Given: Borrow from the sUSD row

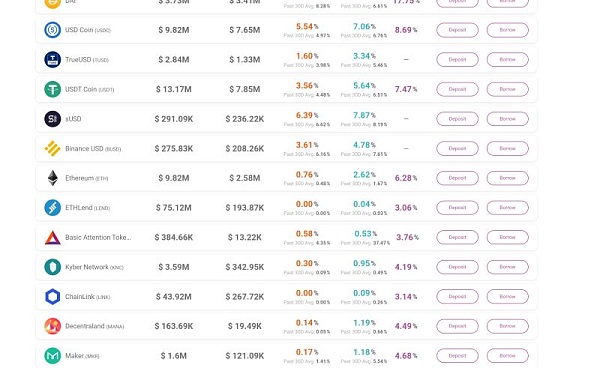Looking at the screenshot, I should pyautogui.click(x=507, y=119).
